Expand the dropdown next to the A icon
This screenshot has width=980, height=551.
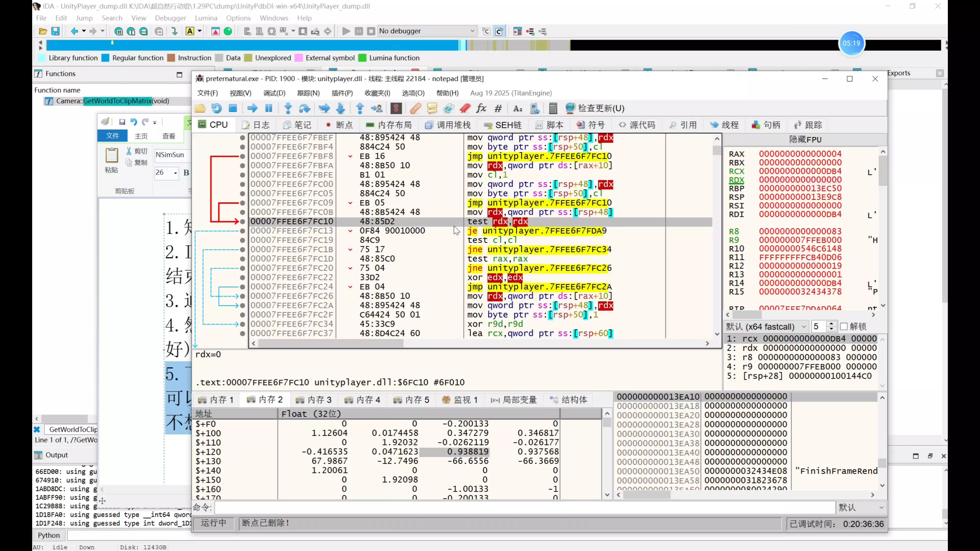tap(199, 31)
